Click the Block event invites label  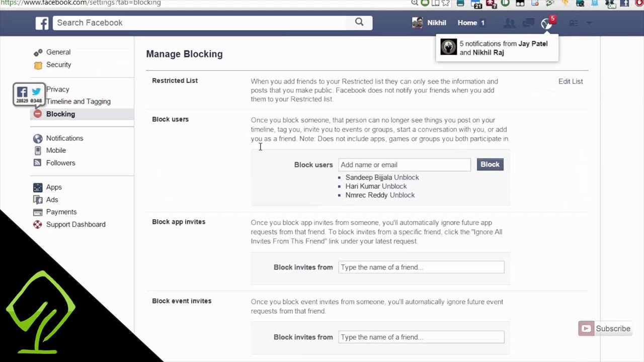(182, 301)
